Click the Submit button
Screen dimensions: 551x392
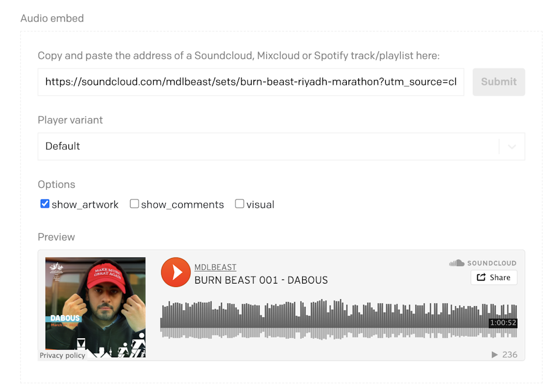pos(499,82)
